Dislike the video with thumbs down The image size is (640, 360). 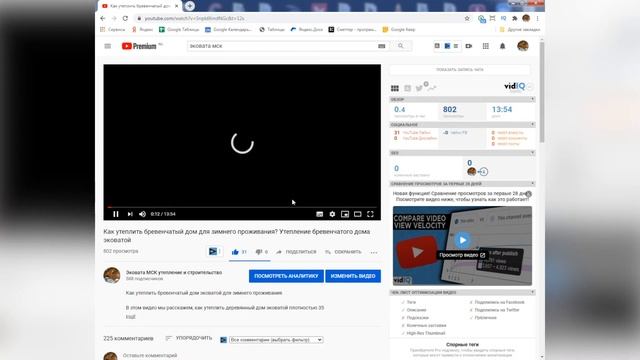(x=259, y=252)
